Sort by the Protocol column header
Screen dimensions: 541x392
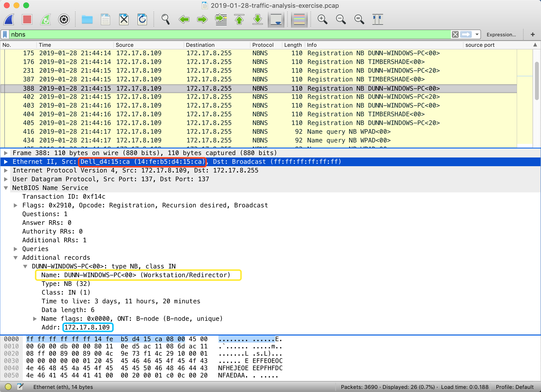pos(263,45)
